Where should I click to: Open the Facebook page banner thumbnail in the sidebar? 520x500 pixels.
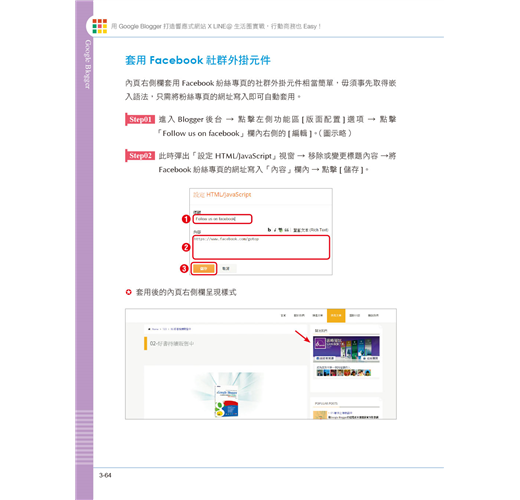point(346,349)
